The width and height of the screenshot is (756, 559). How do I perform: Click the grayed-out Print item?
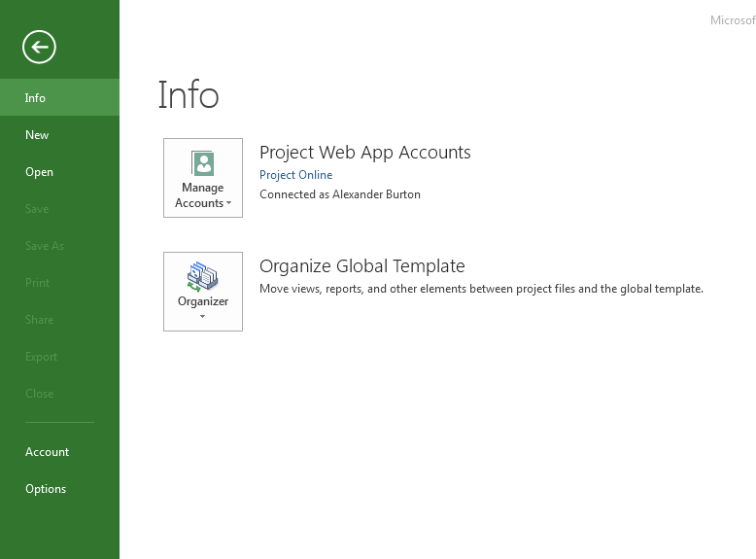[x=60, y=283]
